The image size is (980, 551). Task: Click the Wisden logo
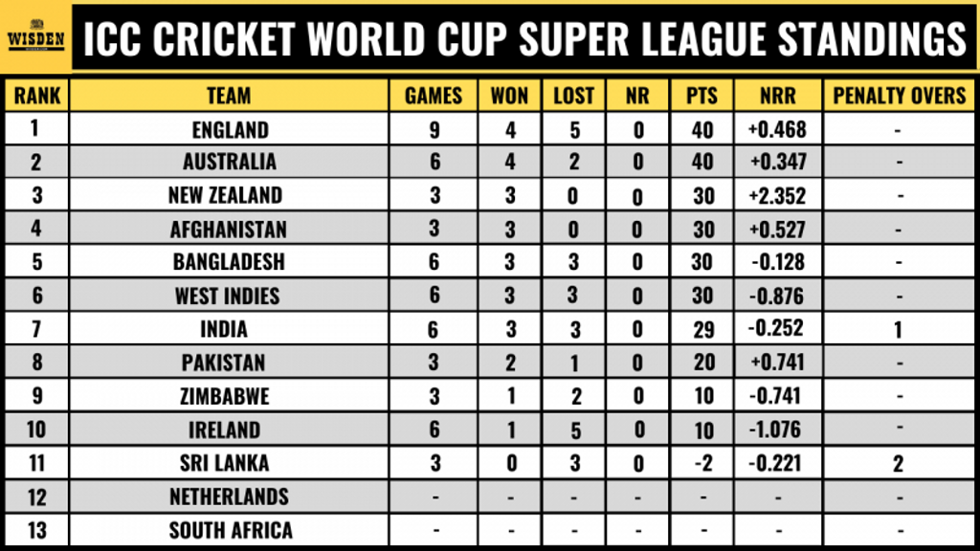[35, 36]
